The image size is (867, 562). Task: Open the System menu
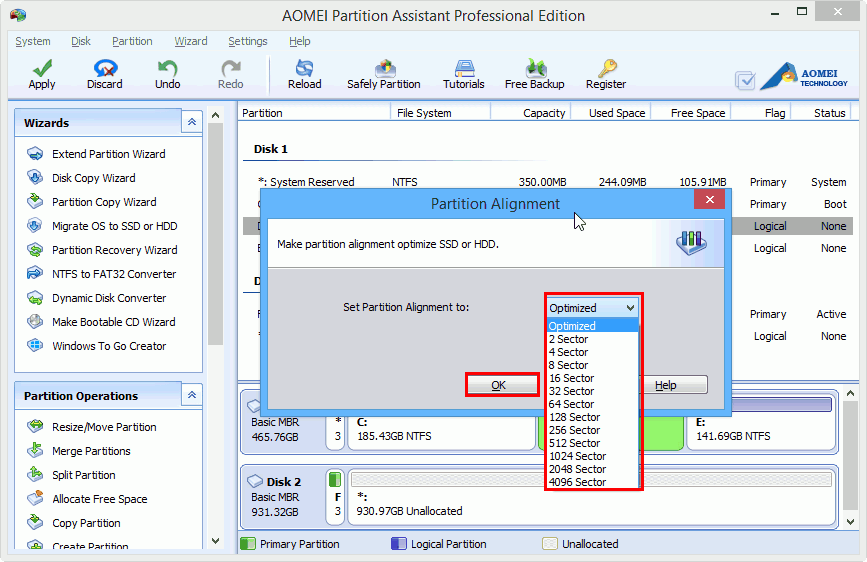point(33,41)
